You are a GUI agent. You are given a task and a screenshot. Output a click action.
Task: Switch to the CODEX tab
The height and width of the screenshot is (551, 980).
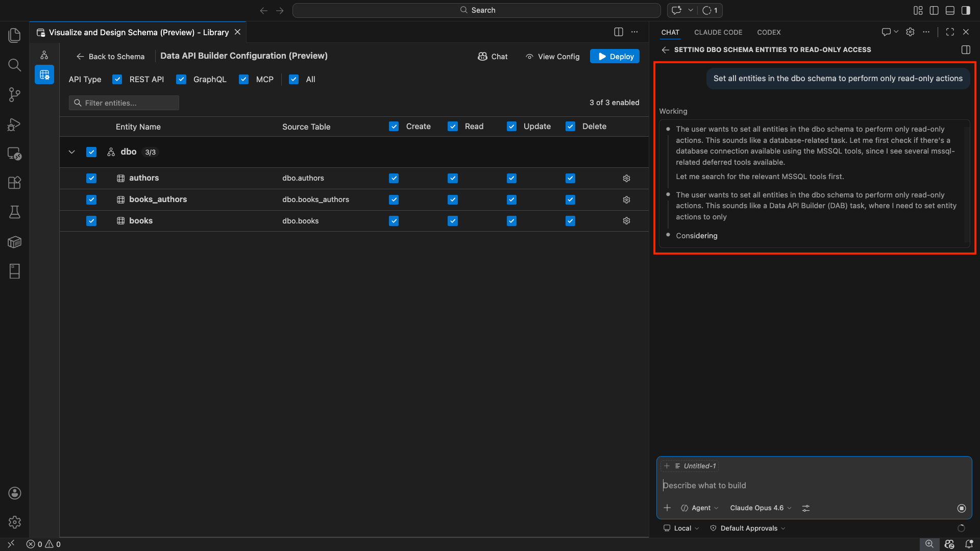pyautogui.click(x=769, y=32)
